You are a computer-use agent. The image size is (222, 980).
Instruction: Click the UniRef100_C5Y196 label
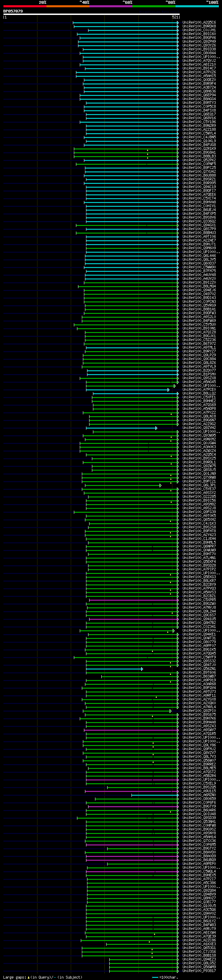pyautogui.click(x=199, y=122)
